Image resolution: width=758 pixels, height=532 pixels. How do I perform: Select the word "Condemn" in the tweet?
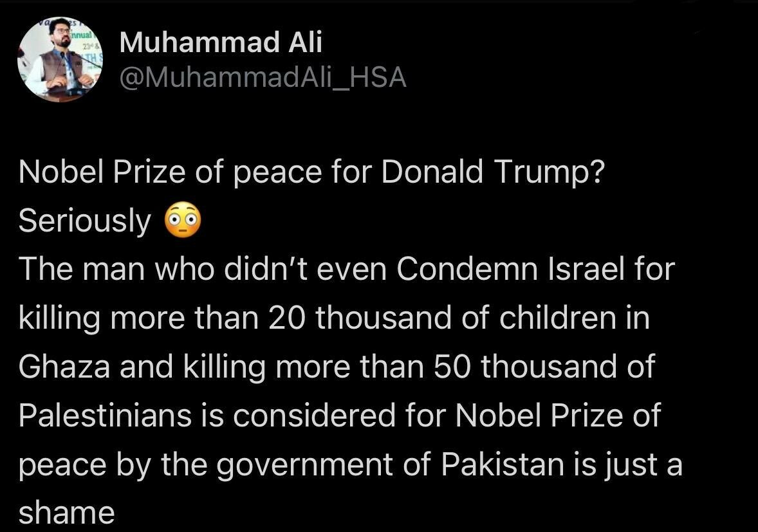[x=467, y=269]
